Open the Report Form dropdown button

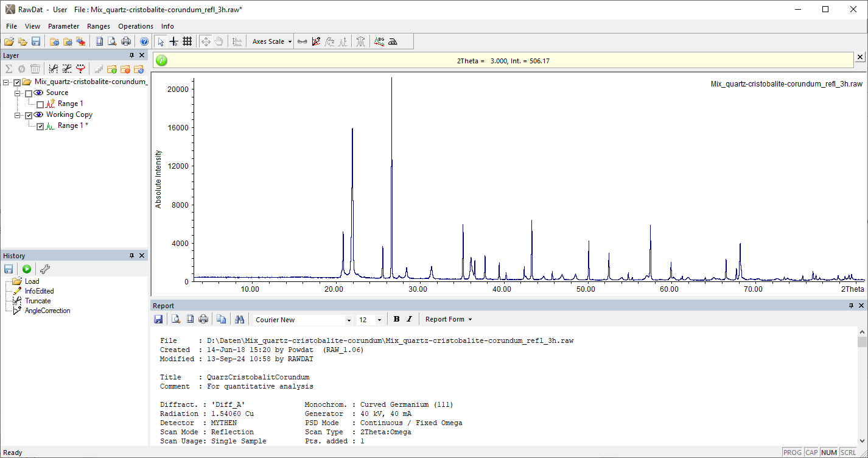pyautogui.click(x=449, y=319)
